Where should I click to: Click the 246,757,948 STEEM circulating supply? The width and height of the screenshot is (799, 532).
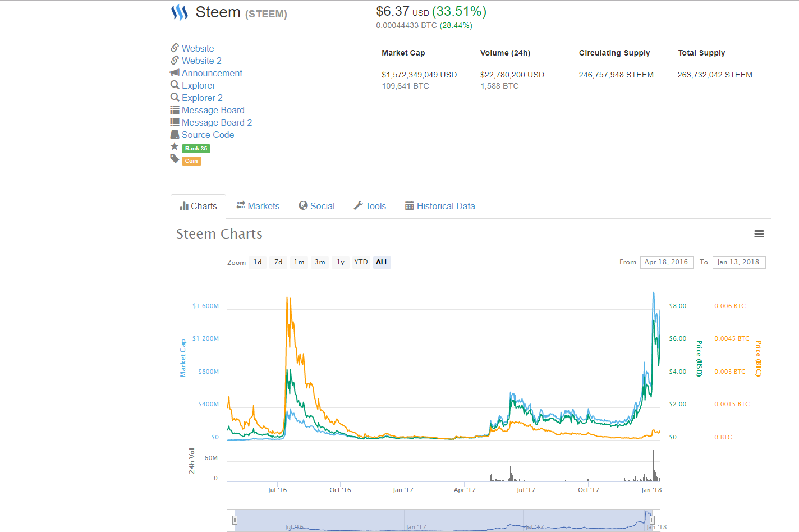(616, 75)
